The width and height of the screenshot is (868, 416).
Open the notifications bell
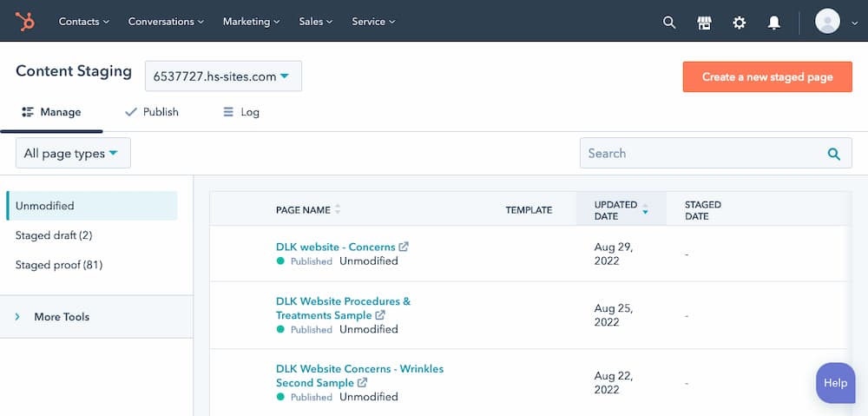pos(774,23)
